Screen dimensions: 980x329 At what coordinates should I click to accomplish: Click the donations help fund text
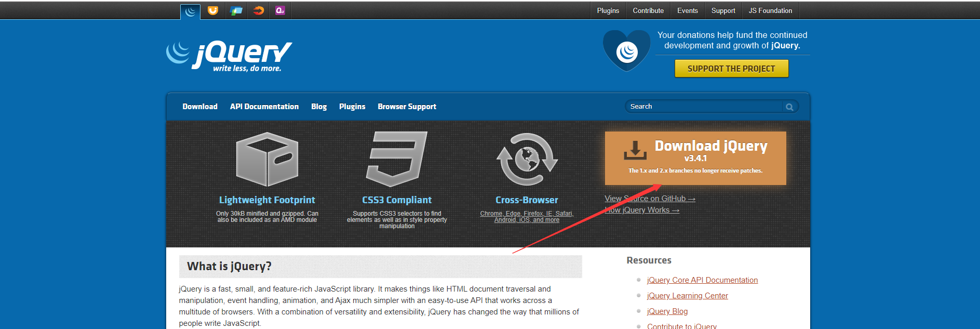(732, 40)
